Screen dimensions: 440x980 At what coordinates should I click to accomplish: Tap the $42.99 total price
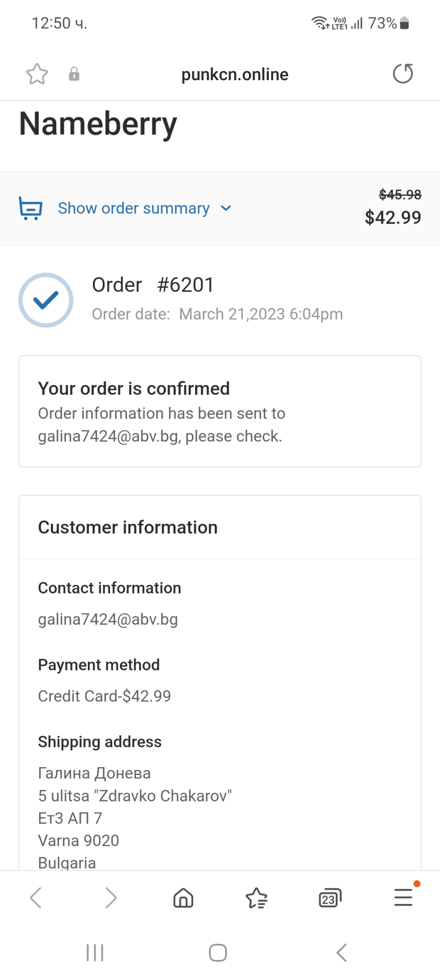pyautogui.click(x=393, y=217)
